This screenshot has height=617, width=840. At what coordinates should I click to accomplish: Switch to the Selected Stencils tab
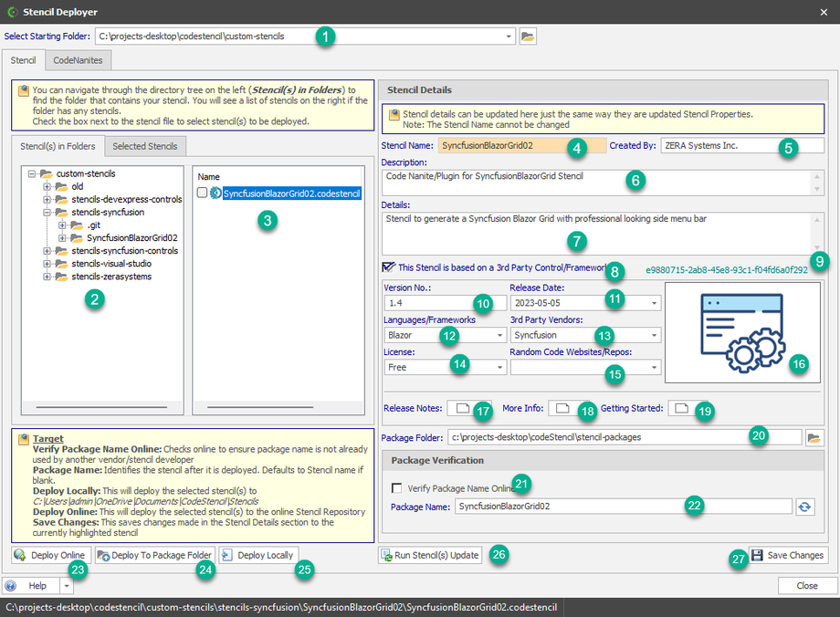[x=146, y=146]
